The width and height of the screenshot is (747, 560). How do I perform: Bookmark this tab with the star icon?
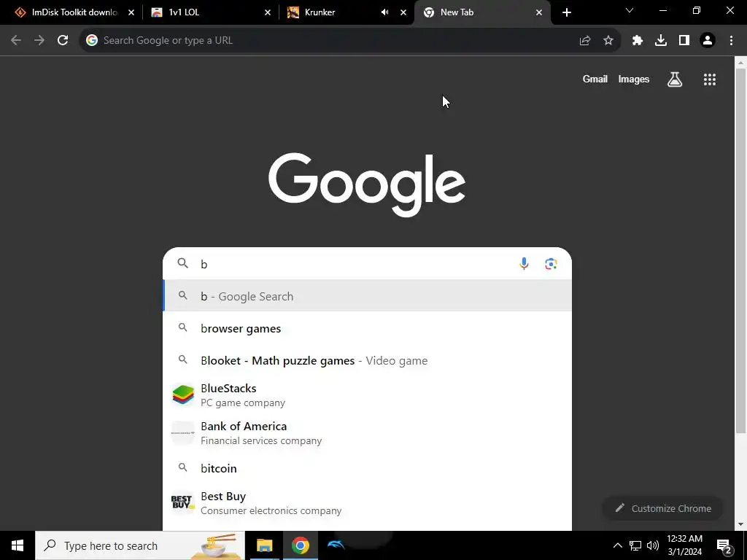[608, 41]
